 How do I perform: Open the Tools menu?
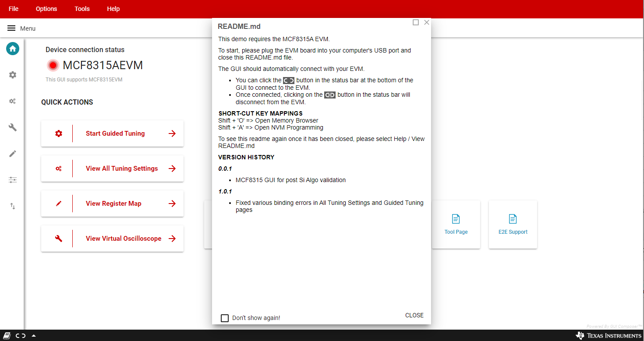[x=82, y=9]
